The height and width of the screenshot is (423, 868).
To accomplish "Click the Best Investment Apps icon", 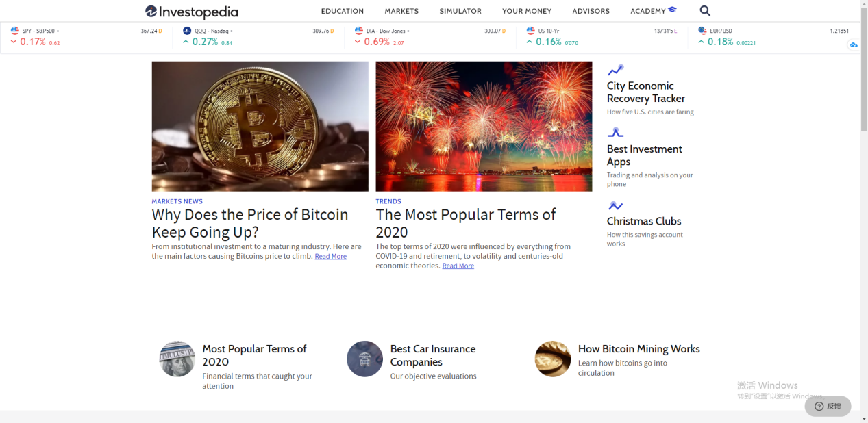I will click(615, 133).
